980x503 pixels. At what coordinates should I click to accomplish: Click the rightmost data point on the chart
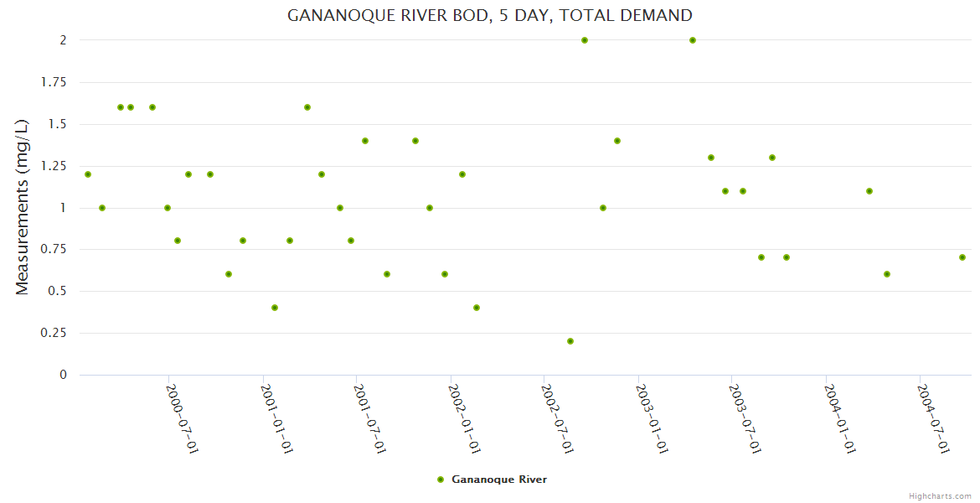[962, 257]
